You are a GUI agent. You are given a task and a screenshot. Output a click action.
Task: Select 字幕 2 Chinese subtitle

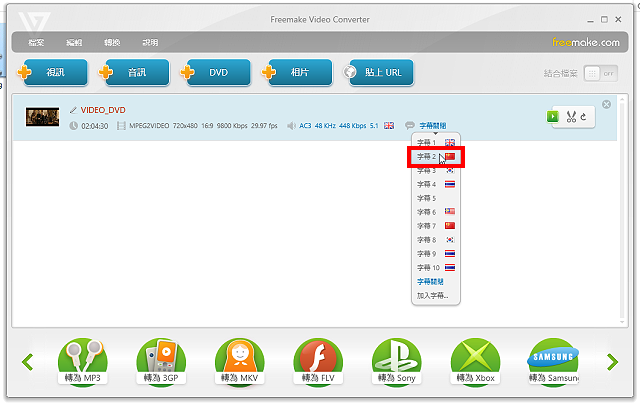click(436, 156)
